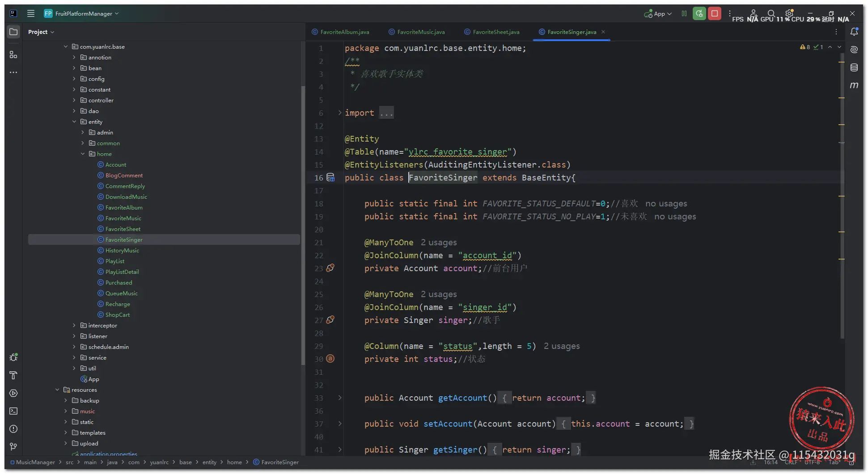Image resolution: width=868 pixels, height=474 pixels.
Task: Show more tool windows via ellipsis
Action: 13,72
